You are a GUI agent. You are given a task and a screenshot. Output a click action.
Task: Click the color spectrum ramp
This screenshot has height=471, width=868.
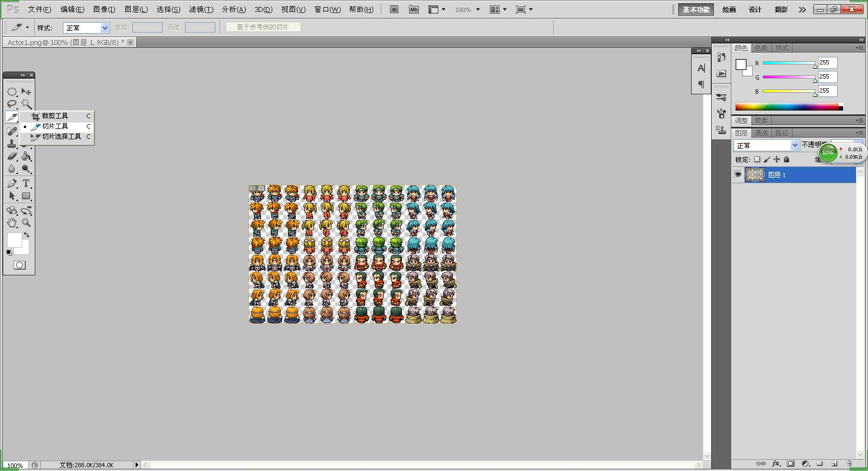pyautogui.click(x=789, y=107)
